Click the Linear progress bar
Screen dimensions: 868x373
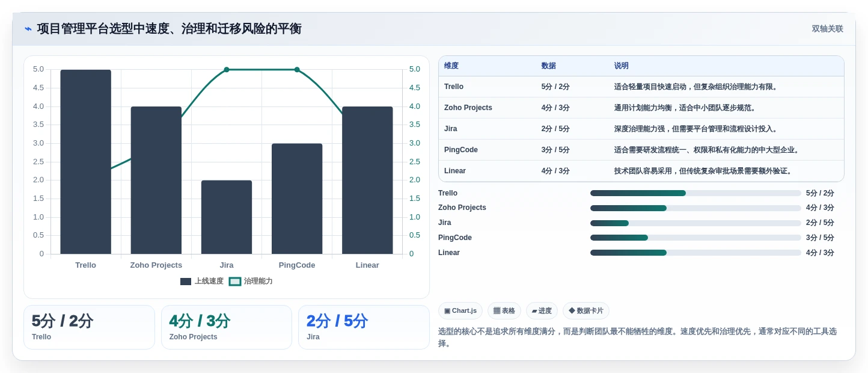(695, 253)
